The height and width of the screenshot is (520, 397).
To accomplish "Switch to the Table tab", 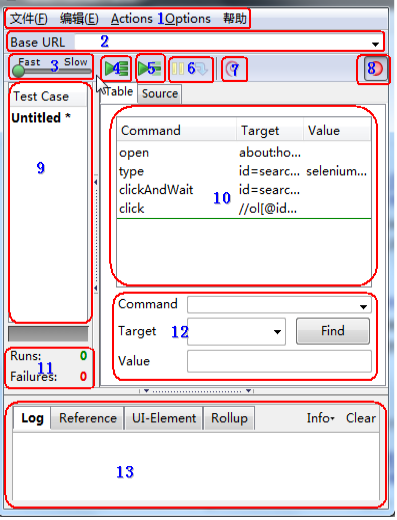I will pos(118,92).
